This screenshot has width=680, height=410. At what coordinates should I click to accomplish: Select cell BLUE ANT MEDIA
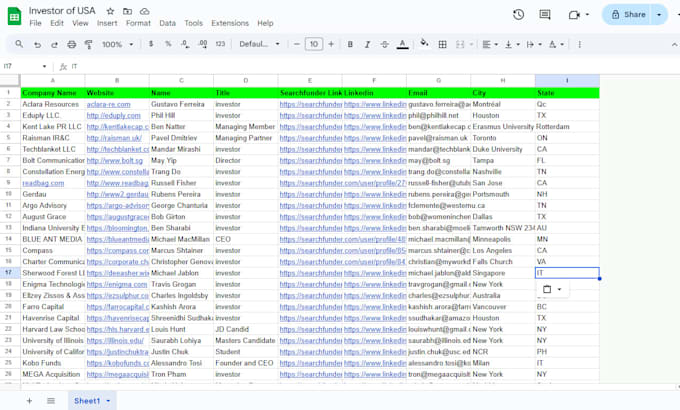52,239
